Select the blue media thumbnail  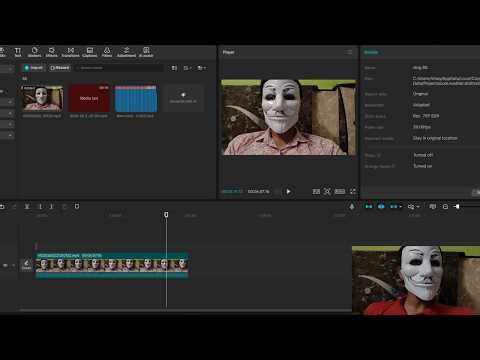[136, 99]
